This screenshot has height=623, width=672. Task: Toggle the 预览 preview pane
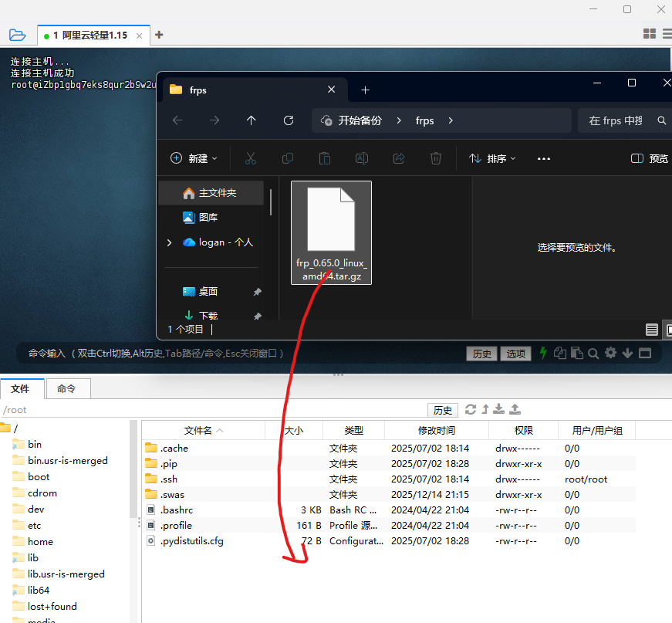650,158
